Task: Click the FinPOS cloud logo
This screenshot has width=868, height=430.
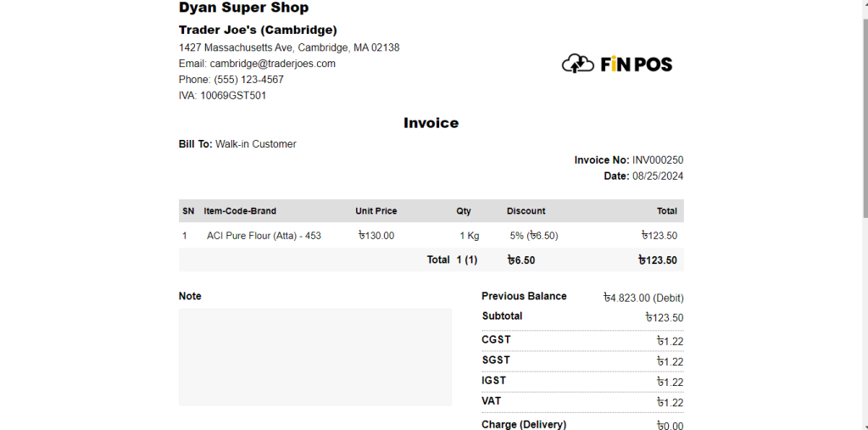Action: [617, 64]
